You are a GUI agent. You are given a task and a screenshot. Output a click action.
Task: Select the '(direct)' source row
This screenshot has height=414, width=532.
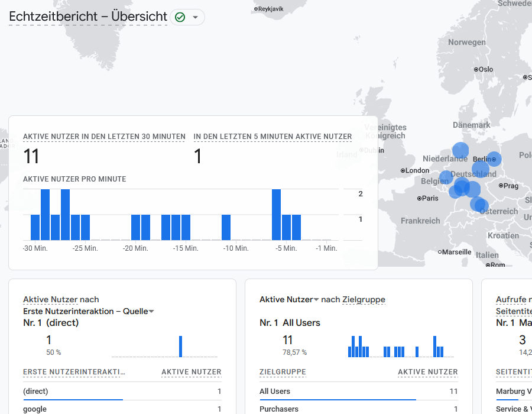coord(35,392)
